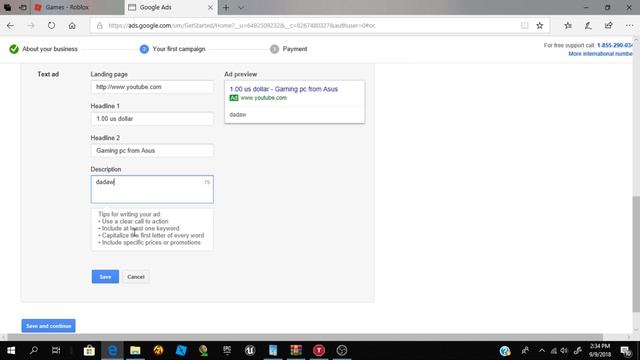Launch Microsoft Store from taskbar
The height and width of the screenshot is (360, 640).
coord(89,350)
